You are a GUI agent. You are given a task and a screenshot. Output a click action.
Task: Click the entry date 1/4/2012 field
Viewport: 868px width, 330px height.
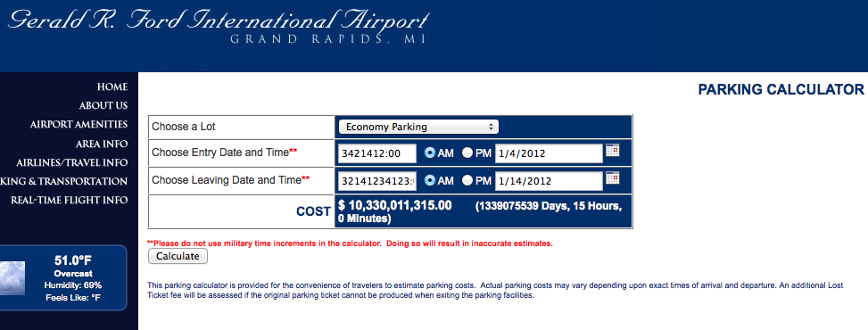(549, 153)
